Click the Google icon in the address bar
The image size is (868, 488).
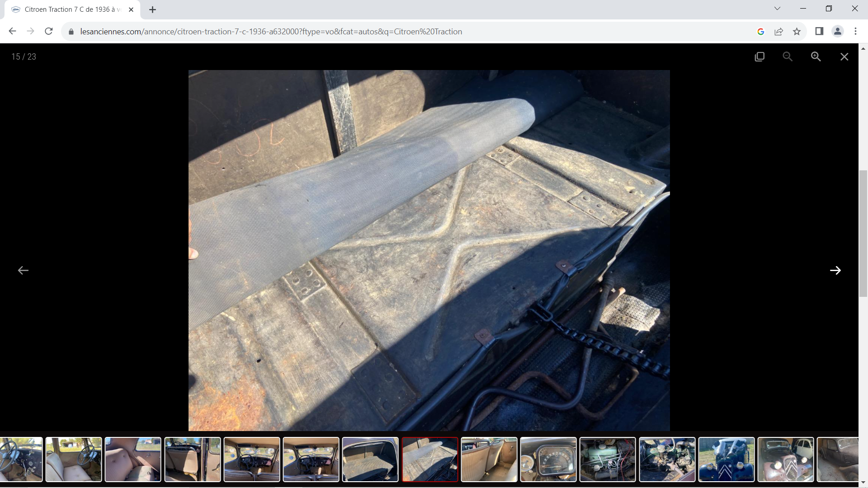761,31
